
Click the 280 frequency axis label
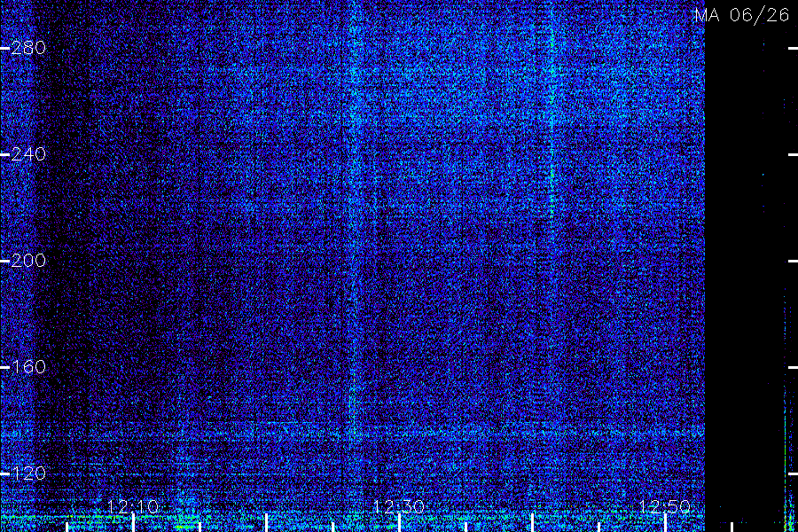coord(28,49)
